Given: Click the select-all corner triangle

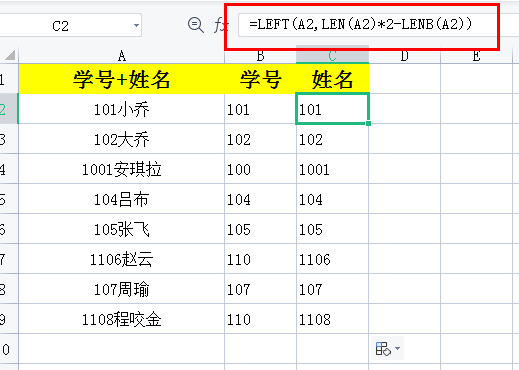Looking at the screenshot, I should (10, 55).
